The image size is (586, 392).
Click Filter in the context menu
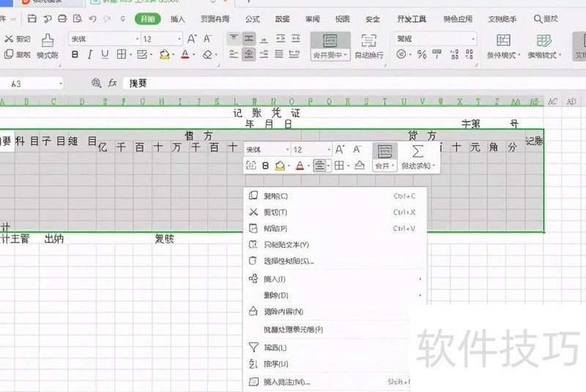(x=275, y=347)
